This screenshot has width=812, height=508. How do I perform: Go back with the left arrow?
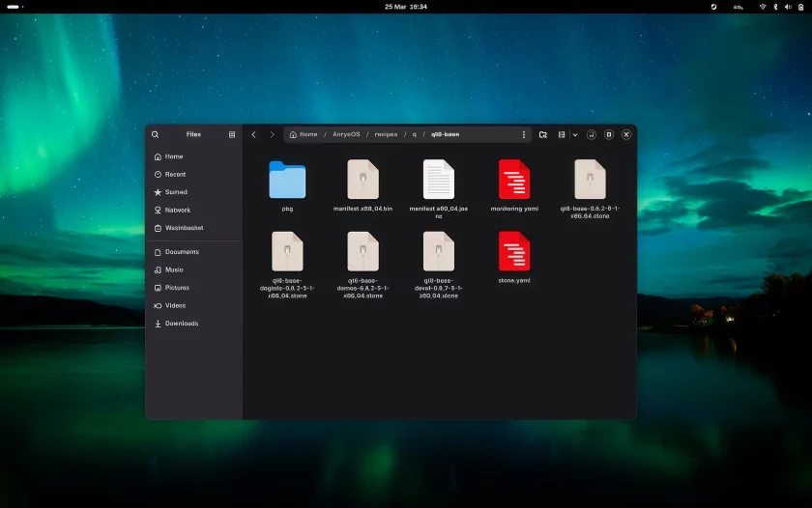point(253,134)
